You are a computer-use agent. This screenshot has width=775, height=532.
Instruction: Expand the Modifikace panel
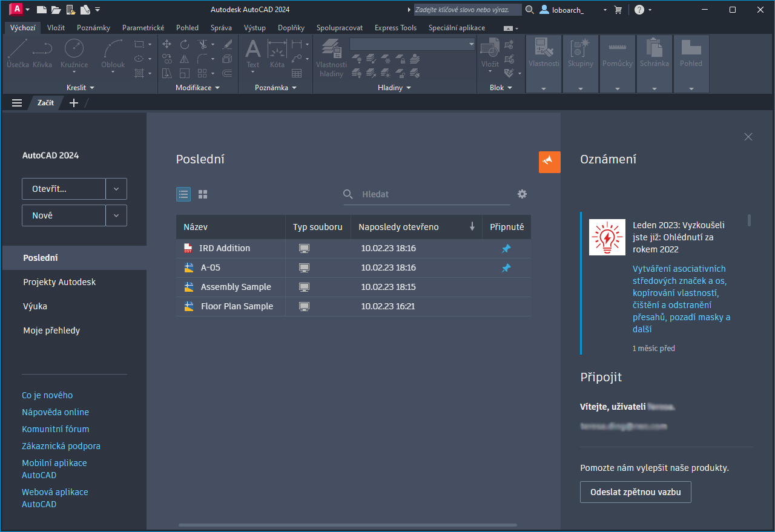(x=197, y=88)
